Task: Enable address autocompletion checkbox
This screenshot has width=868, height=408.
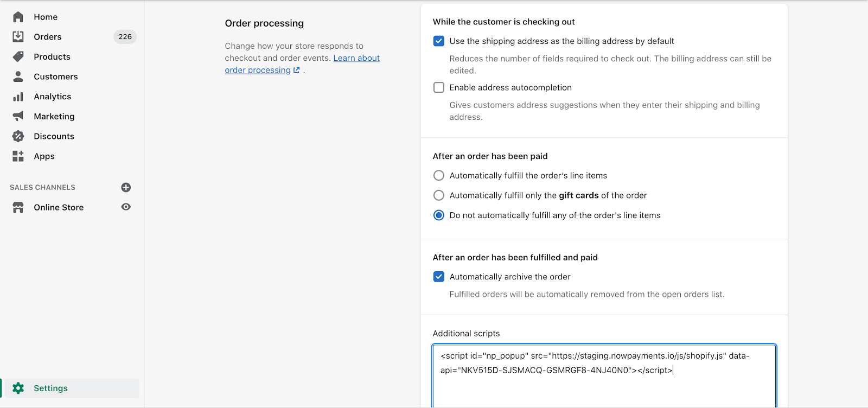Action: pyautogui.click(x=439, y=87)
